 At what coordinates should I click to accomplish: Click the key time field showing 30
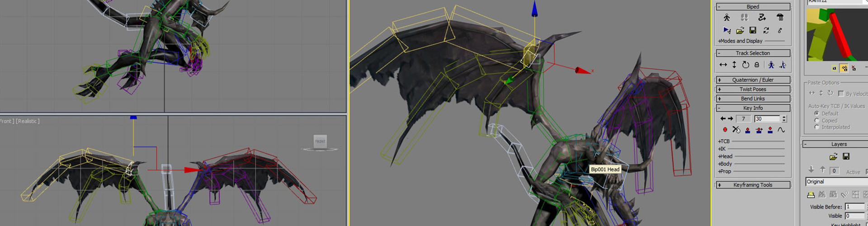tap(767, 119)
